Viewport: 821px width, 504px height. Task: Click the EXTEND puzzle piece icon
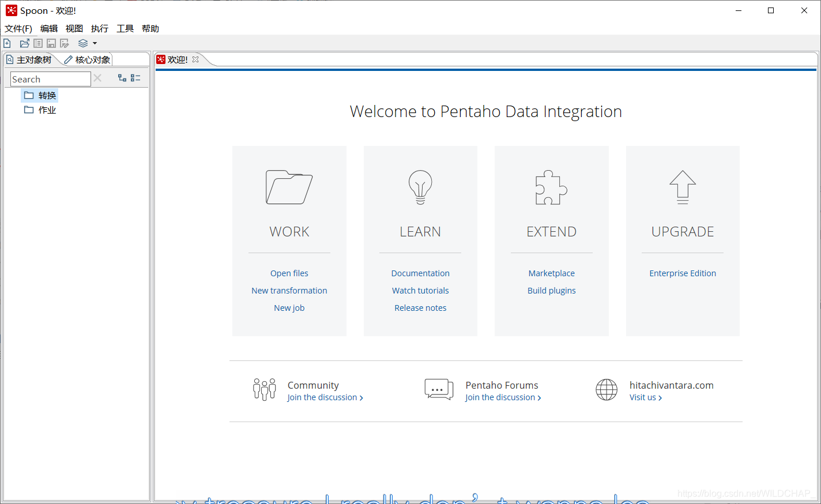pos(551,187)
